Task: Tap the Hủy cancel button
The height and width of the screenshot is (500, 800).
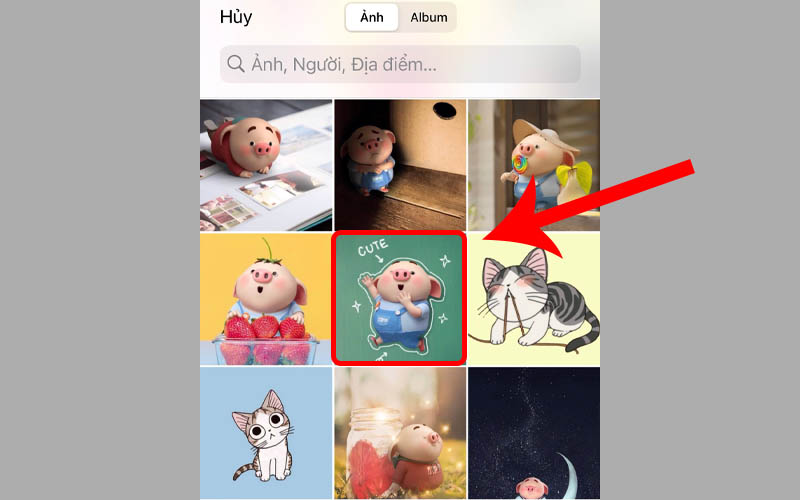Action: coord(236,17)
